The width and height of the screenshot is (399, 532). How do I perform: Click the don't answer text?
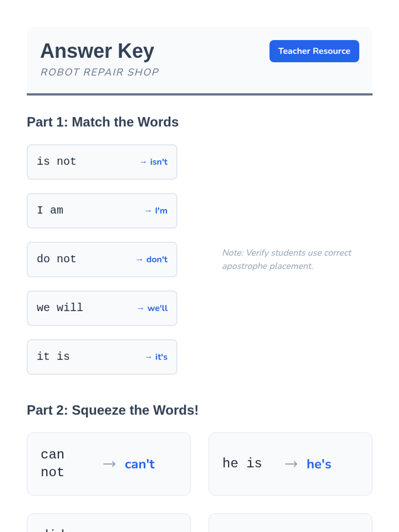[157, 259]
